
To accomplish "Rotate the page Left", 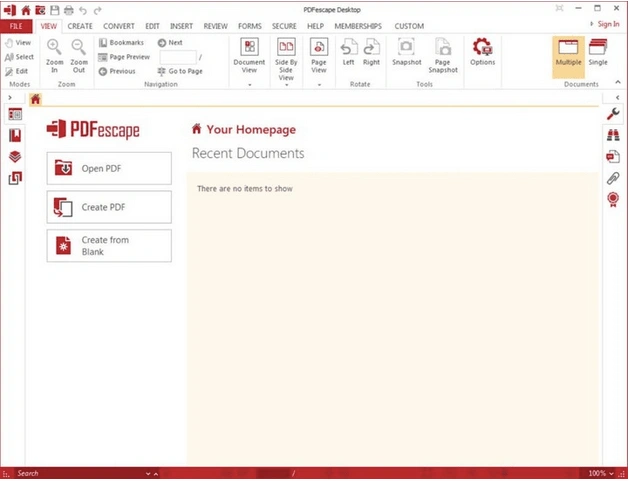I will click(x=348, y=52).
